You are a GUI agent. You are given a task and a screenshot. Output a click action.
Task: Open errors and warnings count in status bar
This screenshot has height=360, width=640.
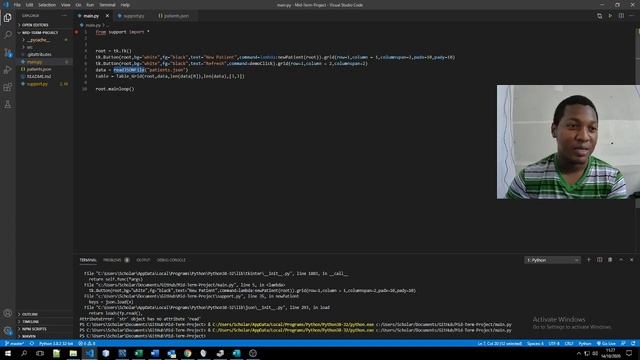coord(86,343)
